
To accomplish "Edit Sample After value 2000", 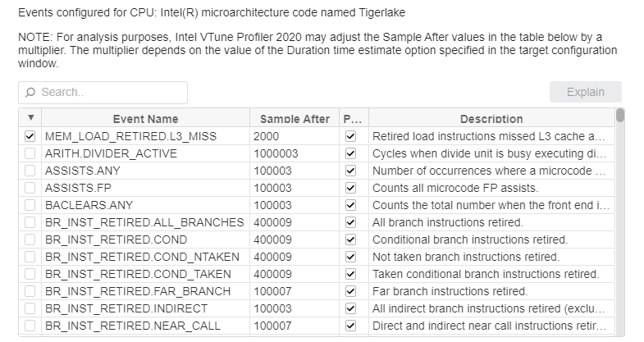I will [293, 136].
